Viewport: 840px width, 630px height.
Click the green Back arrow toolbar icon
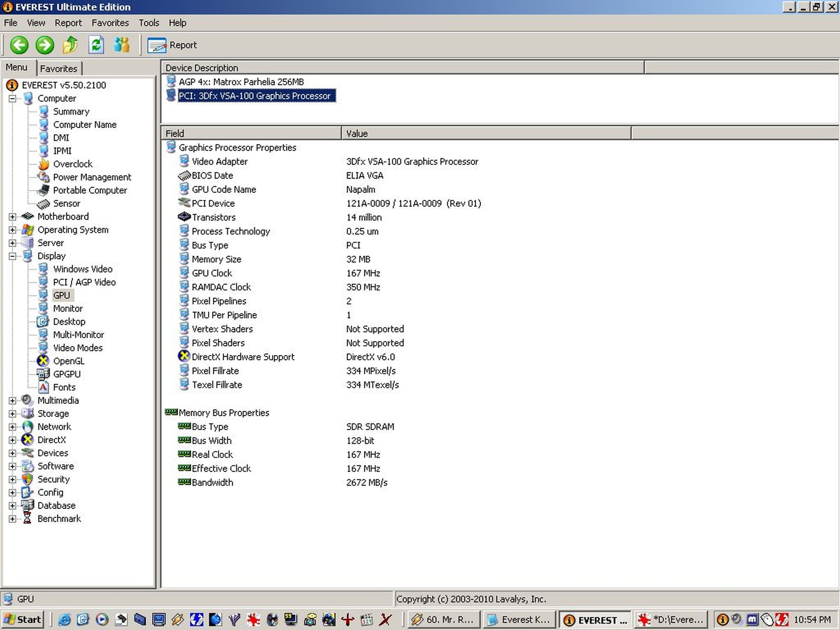click(19, 45)
